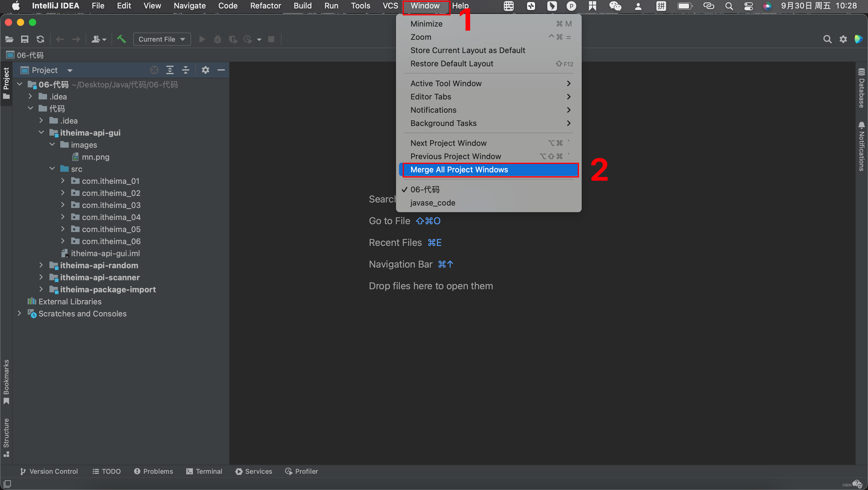This screenshot has height=490, width=868.
Task: Switch to the javase_code project window
Action: pos(433,203)
